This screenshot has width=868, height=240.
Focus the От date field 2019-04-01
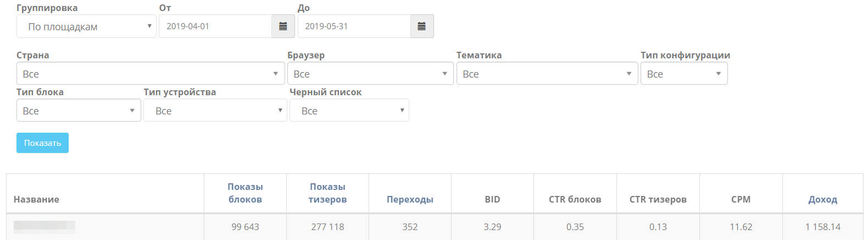coord(215,26)
